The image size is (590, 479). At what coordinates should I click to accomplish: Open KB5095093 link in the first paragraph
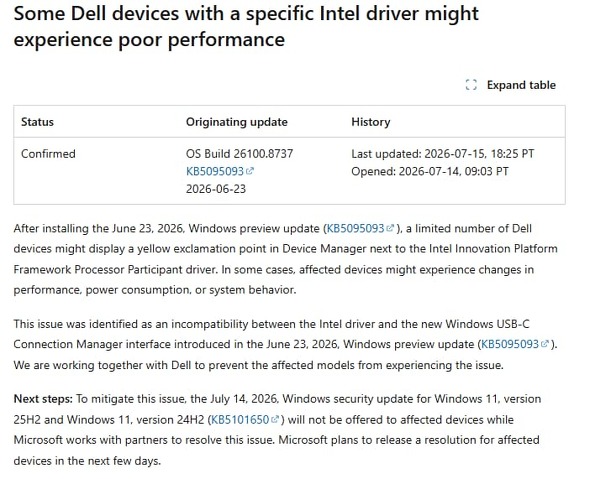tap(355, 228)
